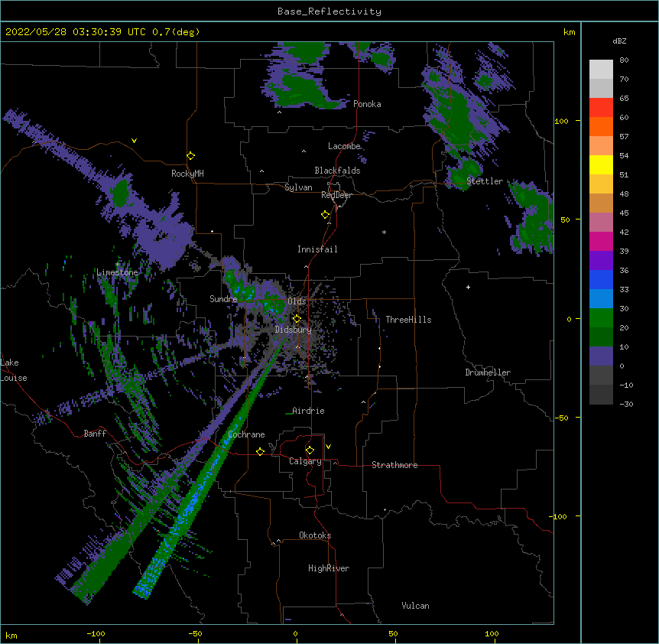This screenshot has width=659, height=644.
Task: Click the Okotoks label
Action: click(315, 535)
